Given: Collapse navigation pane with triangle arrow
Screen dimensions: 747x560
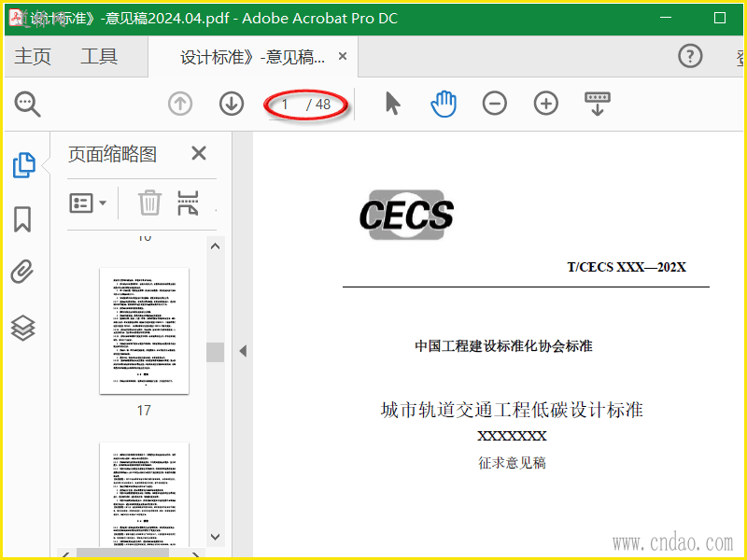Looking at the screenshot, I should 243,351.
